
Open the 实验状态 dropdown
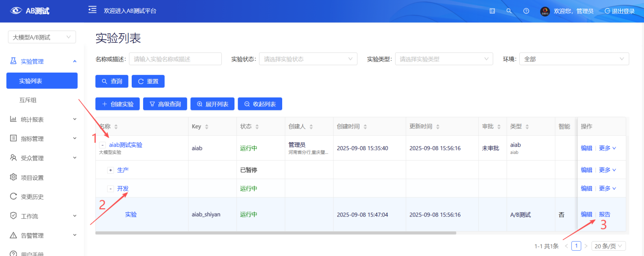point(308,59)
